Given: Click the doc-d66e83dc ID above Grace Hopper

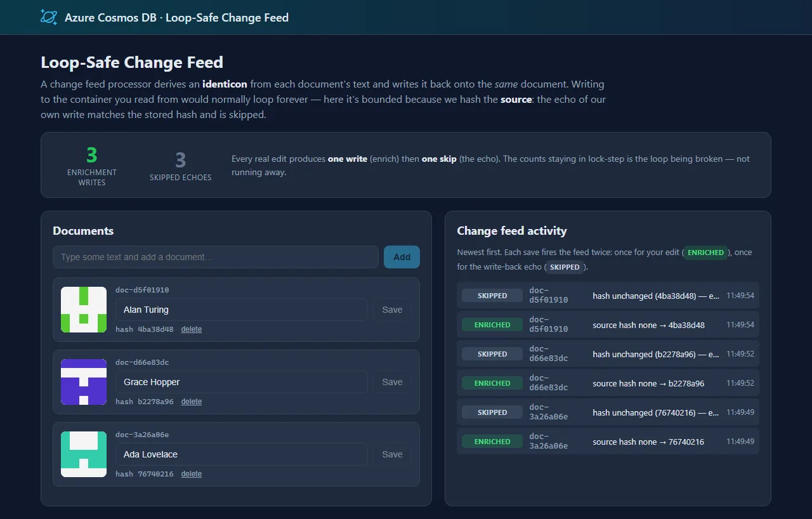Looking at the screenshot, I should pos(142,362).
